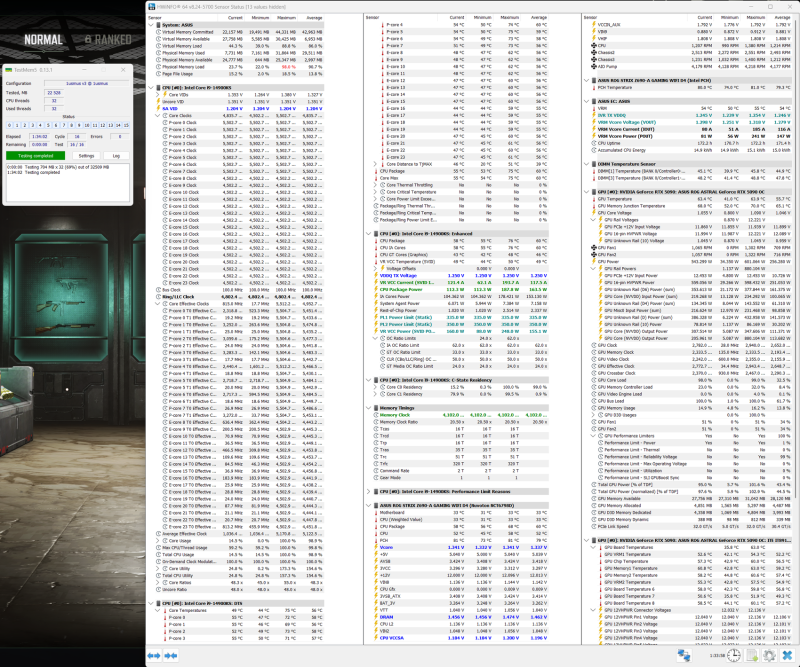Collapse the C-State Residency sensor group

tap(368, 380)
